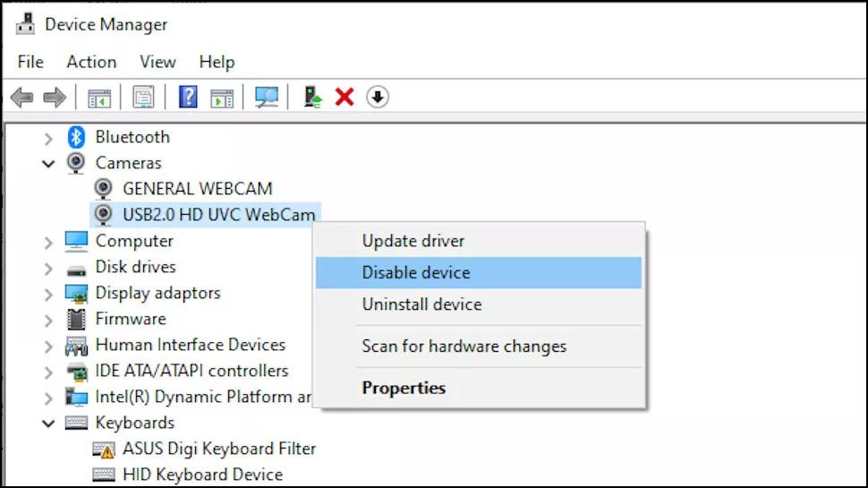Collapse the Cameras category
This screenshot has height=488, width=868.
click(48, 164)
